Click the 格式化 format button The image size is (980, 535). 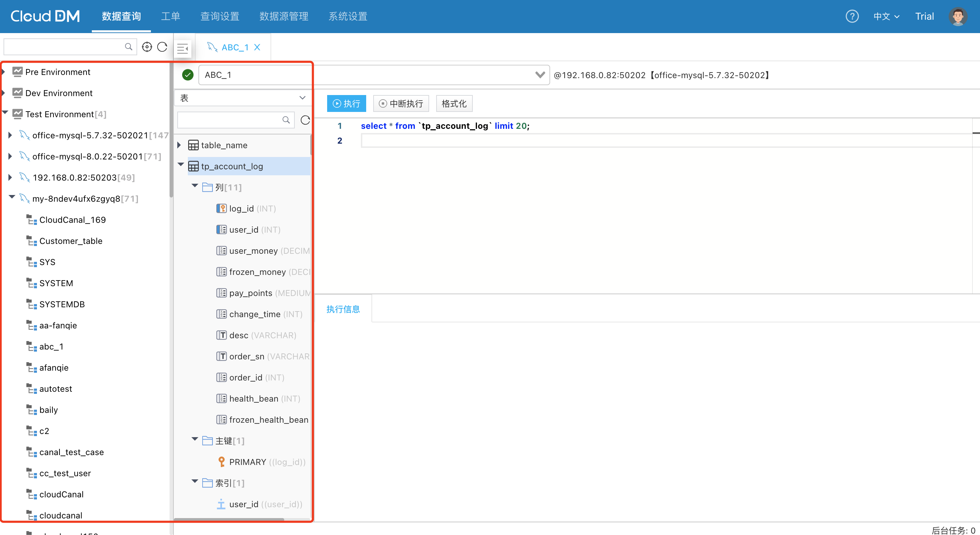click(454, 103)
